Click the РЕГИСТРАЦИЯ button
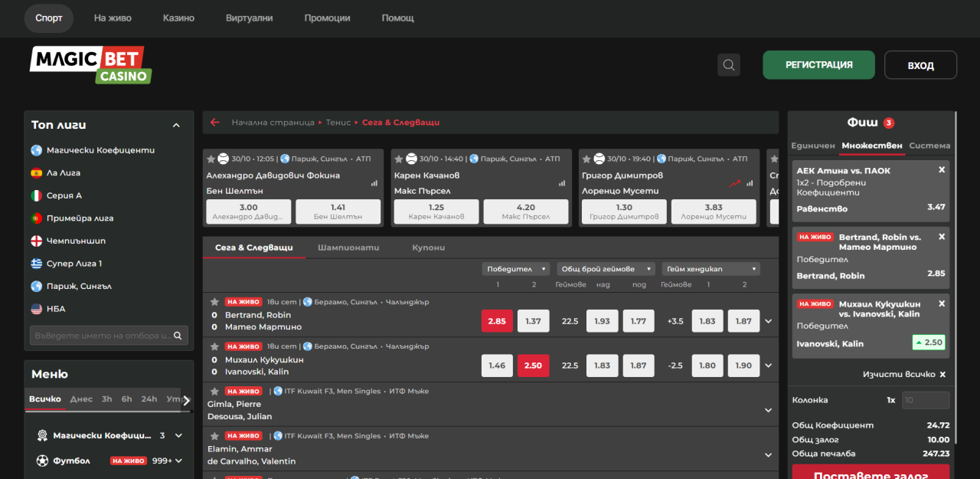Viewport: 980px width, 479px height. [x=818, y=65]
